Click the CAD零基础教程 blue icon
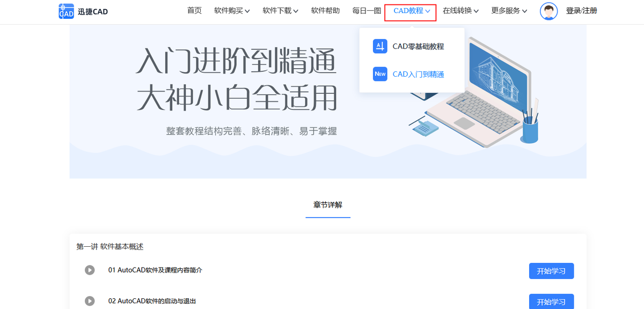The height and width of the screenshot is (309, 644). [x=380, y=46]
